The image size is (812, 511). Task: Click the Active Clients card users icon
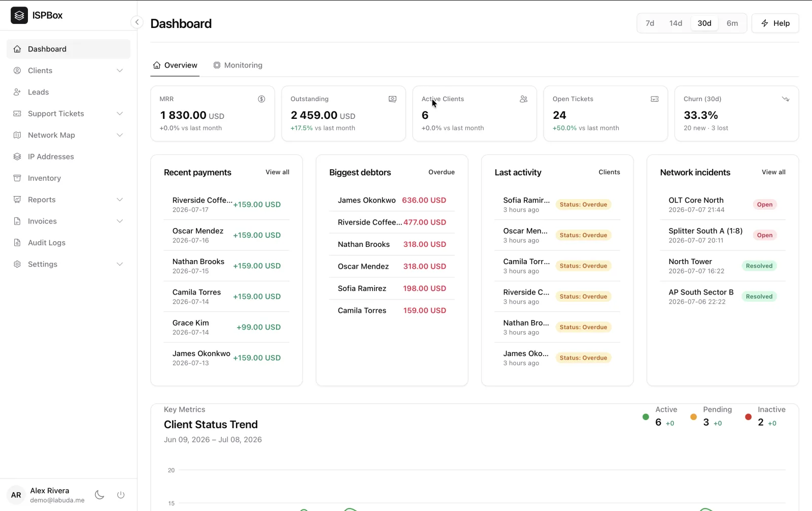tap(524, 99)
